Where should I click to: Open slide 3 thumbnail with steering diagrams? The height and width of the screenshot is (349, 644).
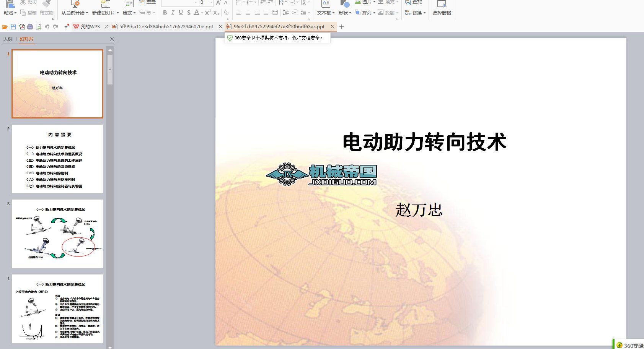[57, 234]
